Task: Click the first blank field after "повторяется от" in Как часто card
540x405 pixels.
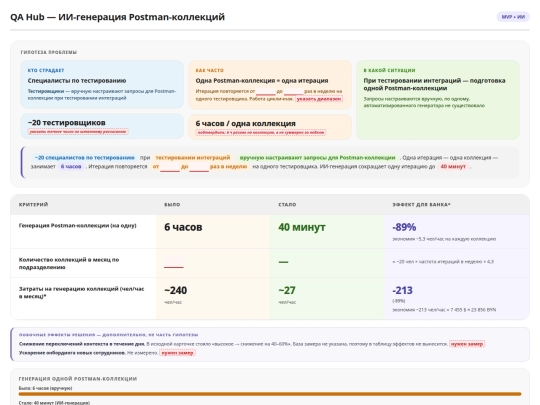Action: [266, 92]
